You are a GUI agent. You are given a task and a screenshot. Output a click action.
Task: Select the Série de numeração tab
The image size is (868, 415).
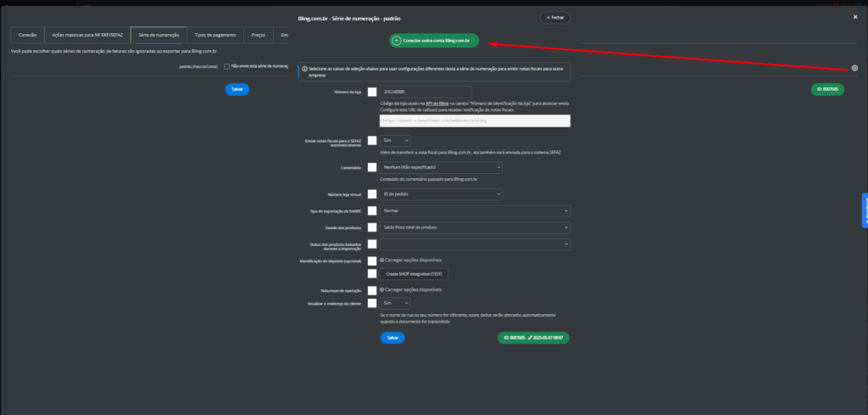click(x=159, y=35)
